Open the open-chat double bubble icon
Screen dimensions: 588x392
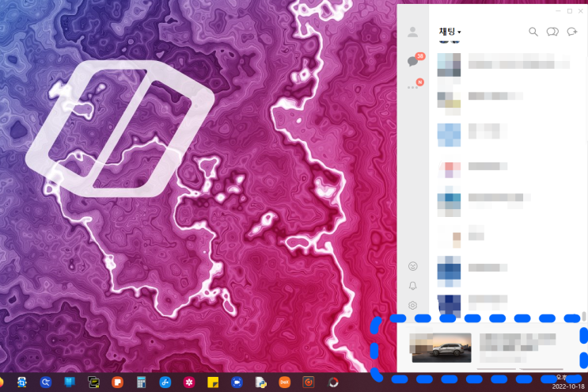tap(552, 32)
